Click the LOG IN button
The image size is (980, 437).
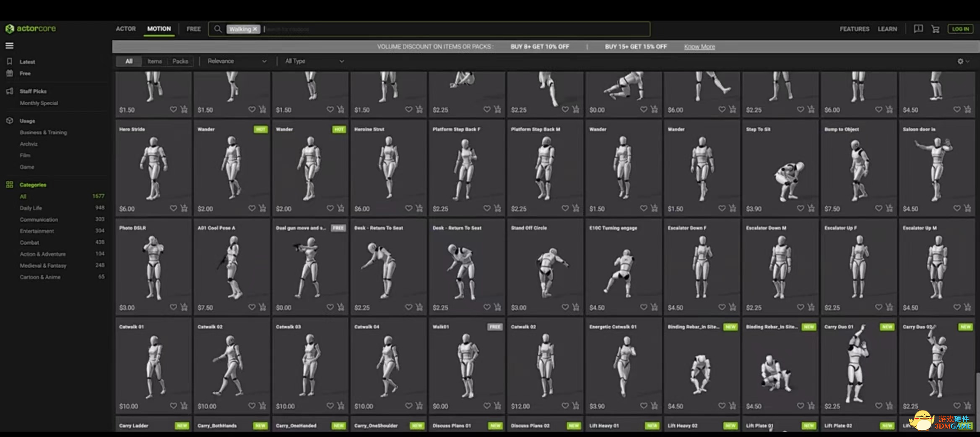pyautogui.click(x=960, y=29)
